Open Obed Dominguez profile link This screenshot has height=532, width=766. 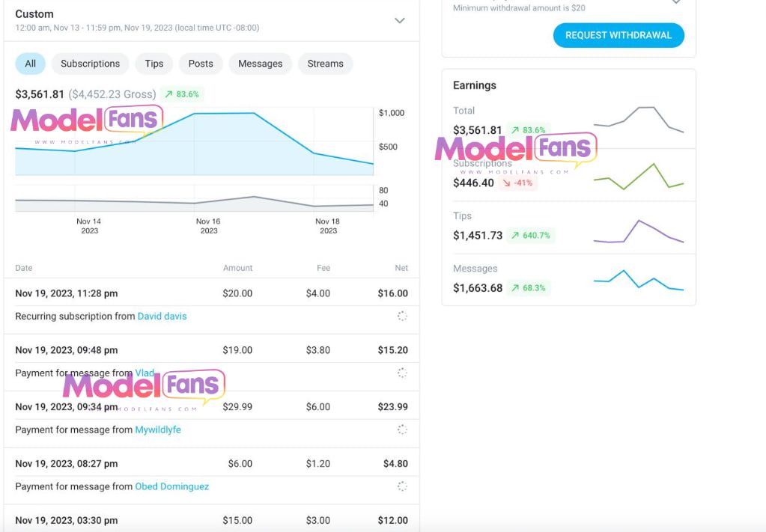click(x=172, y=486)
